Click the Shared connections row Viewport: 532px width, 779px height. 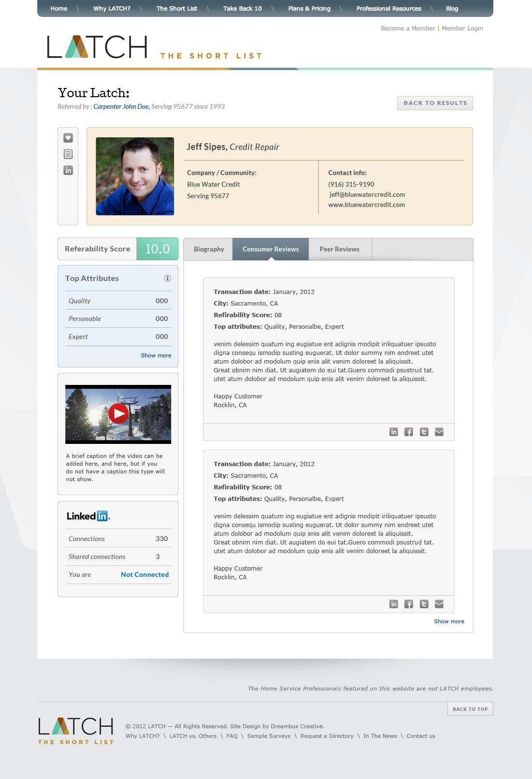click(x=118, y=557)
